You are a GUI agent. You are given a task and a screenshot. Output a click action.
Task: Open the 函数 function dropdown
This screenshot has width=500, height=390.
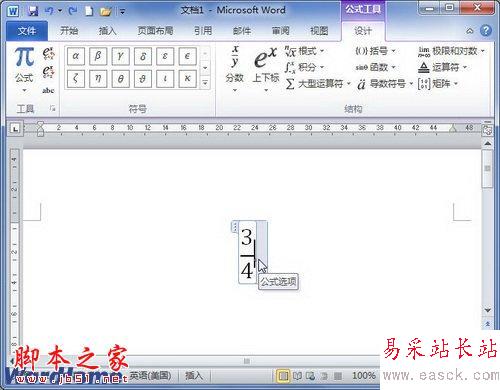[x=375, y=67]
